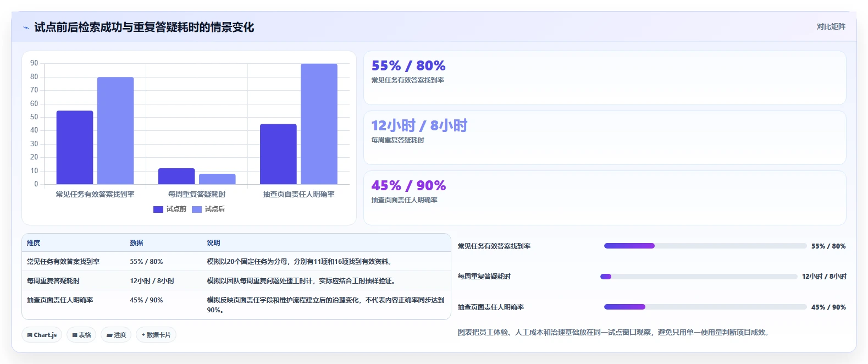Click the 试点前 bar for 常见任务有效答案找到率

[75, 147]
